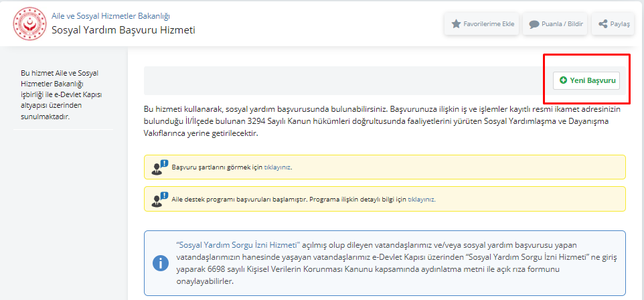Click the speech bubble icon beside Puanla / Bildir
This screenshot has width=644, height=300.
point(534,24)
